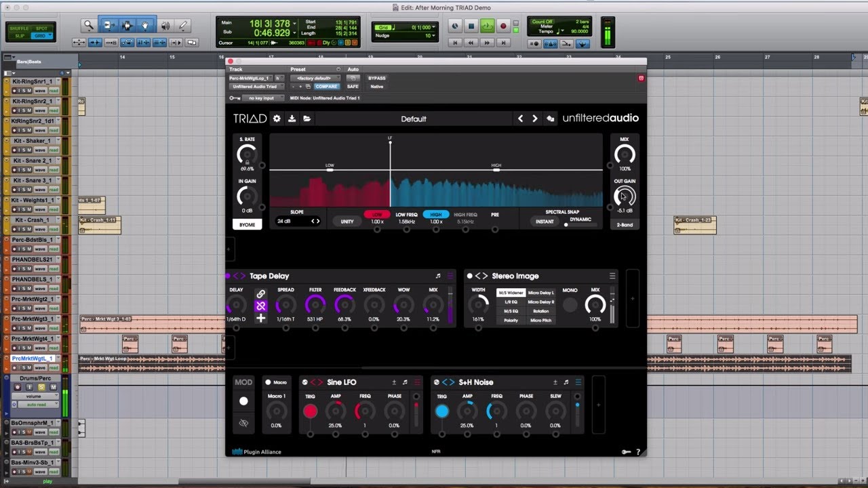The width and height of the screenshot is (868, 488).
Task: Toggle Spectral Snap Dynamic slider
Action: pos(581,224)
